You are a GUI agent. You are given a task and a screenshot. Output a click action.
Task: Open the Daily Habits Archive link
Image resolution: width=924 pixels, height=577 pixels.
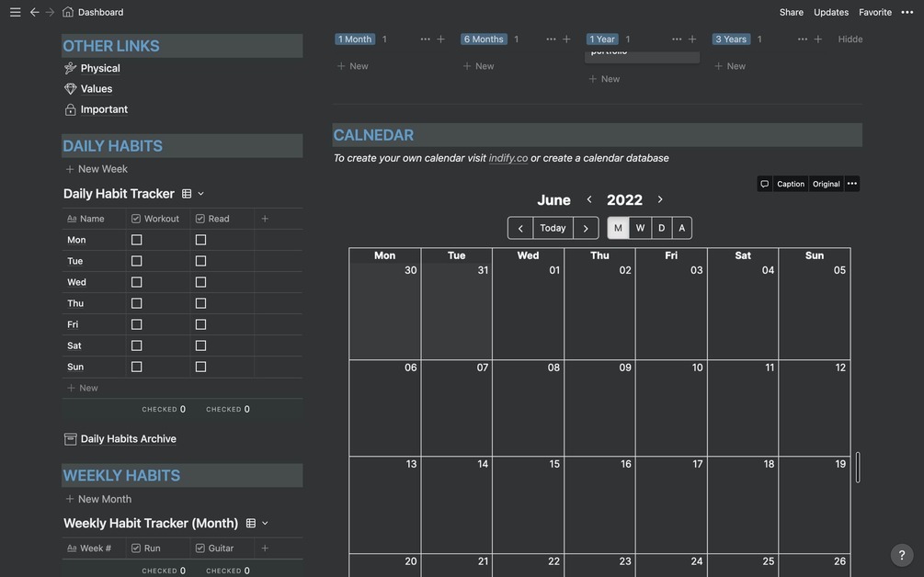point(129,438)
